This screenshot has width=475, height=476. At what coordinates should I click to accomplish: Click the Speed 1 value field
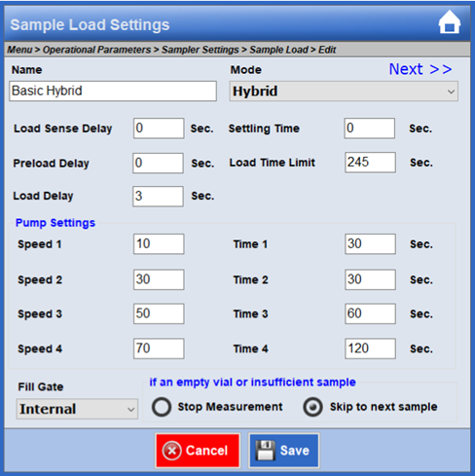coord(159,244)
